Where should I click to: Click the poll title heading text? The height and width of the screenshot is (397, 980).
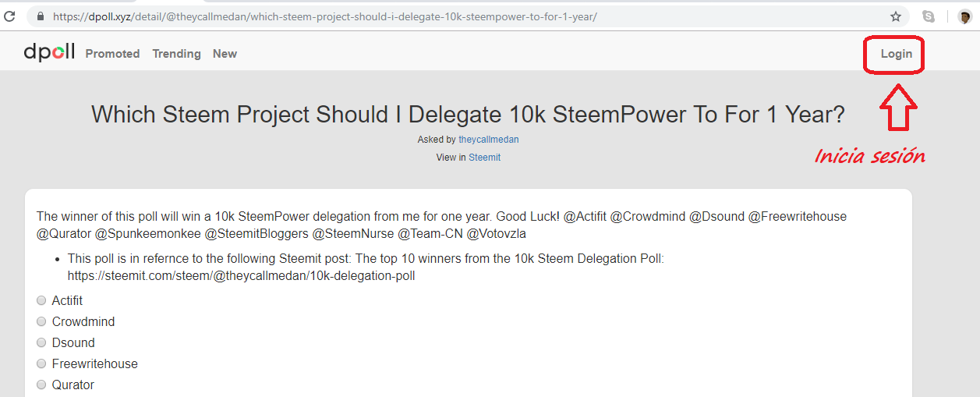point(468,115)
